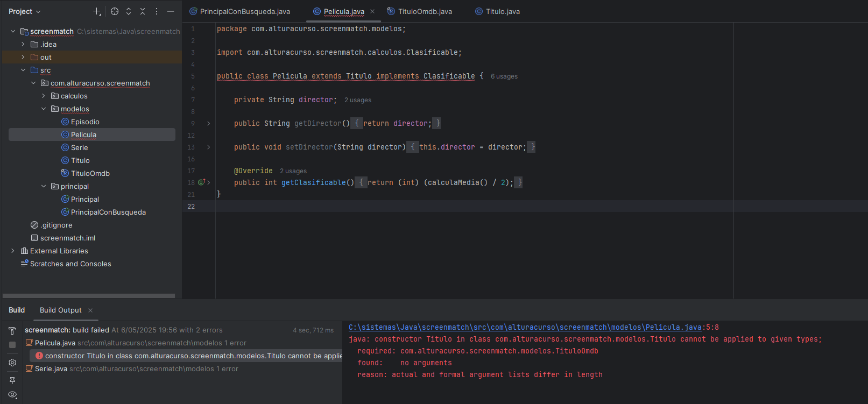
Task: Expand External Libraries node
Action: click(13, 251)
